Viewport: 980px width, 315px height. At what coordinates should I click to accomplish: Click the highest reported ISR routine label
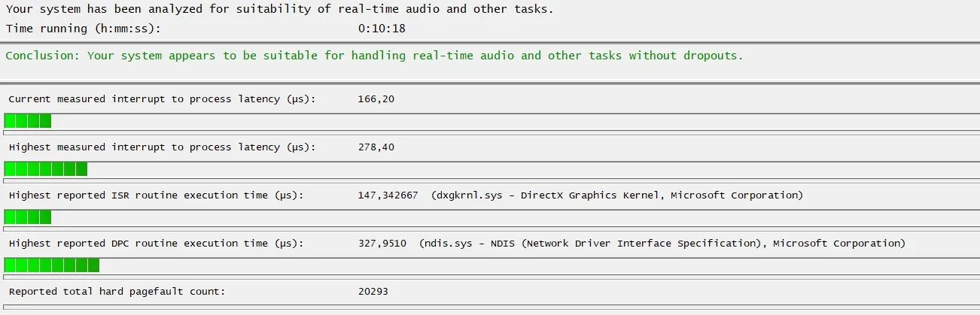tap(156, 195)
